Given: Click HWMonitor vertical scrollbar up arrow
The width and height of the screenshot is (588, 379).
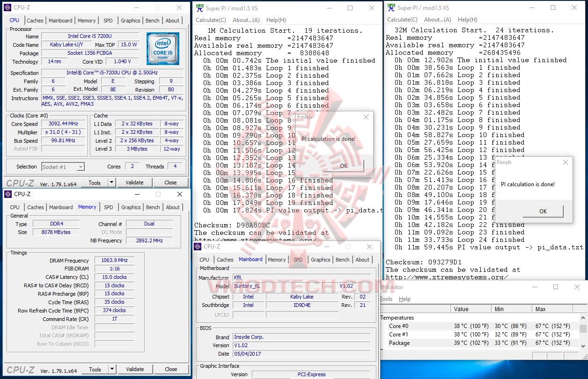Looking at the screenshot, I should 583,318.
